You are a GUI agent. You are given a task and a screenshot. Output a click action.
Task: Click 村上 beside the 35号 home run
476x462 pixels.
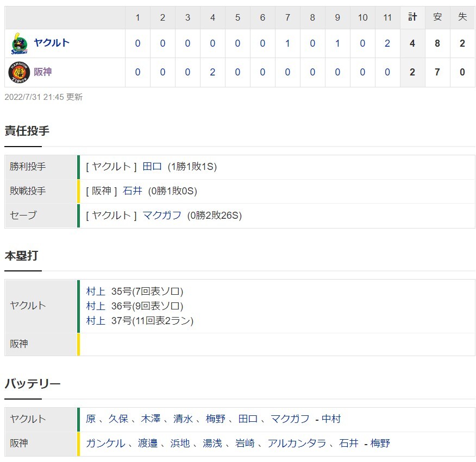coord(96,291)
